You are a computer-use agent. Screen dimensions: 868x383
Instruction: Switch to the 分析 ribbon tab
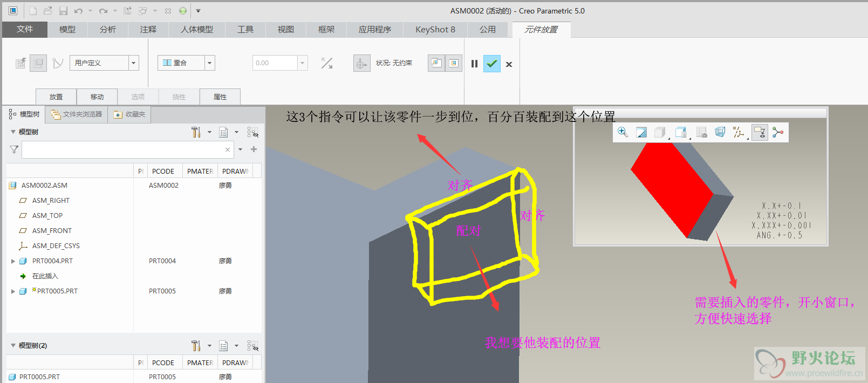tap(108, 30)
